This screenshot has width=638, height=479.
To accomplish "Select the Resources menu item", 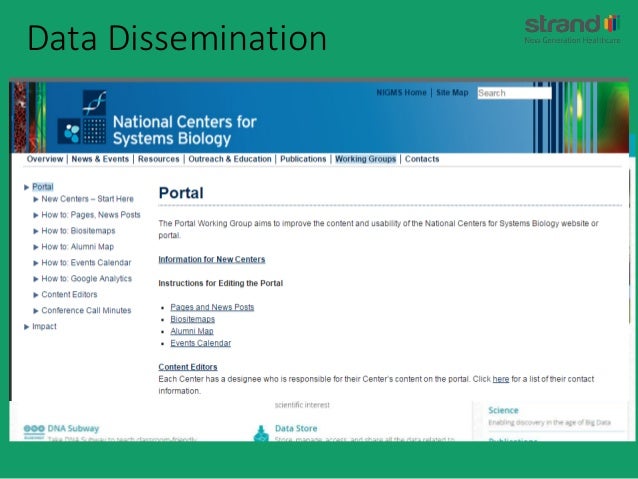I will click(x=158, y=159).
